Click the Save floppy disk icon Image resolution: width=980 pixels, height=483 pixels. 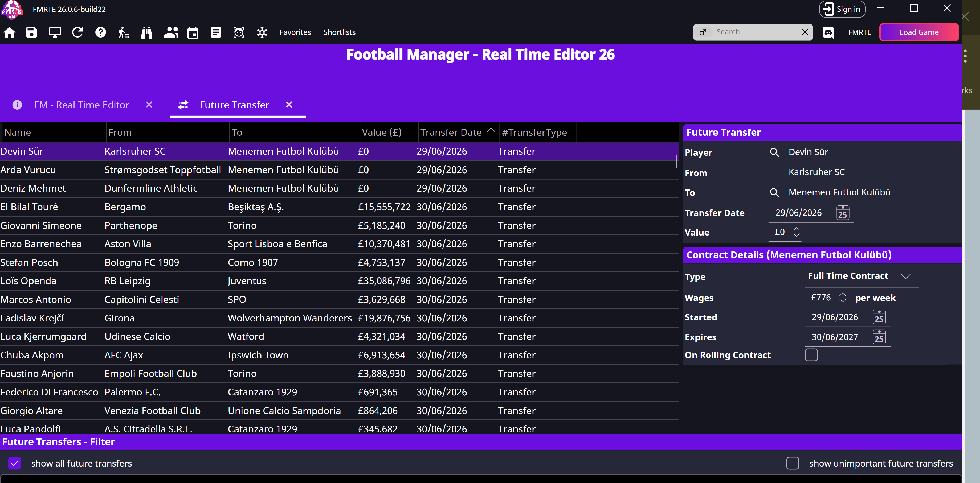(x=32, y=32)
